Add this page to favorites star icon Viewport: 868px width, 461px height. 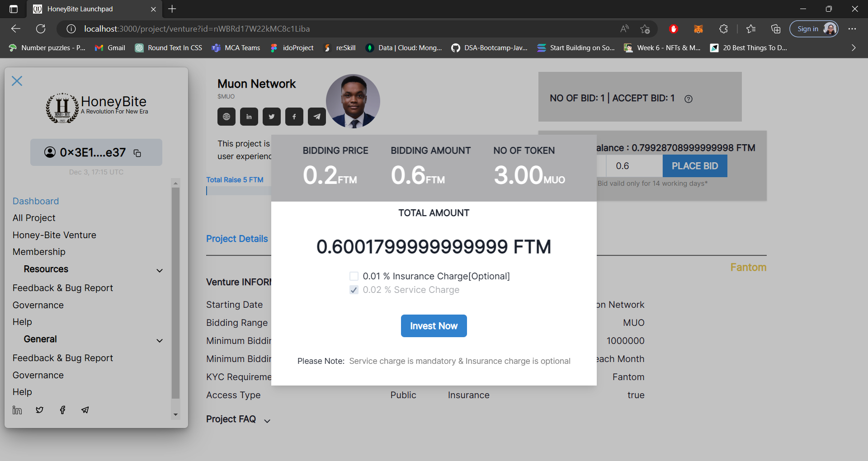645,29
